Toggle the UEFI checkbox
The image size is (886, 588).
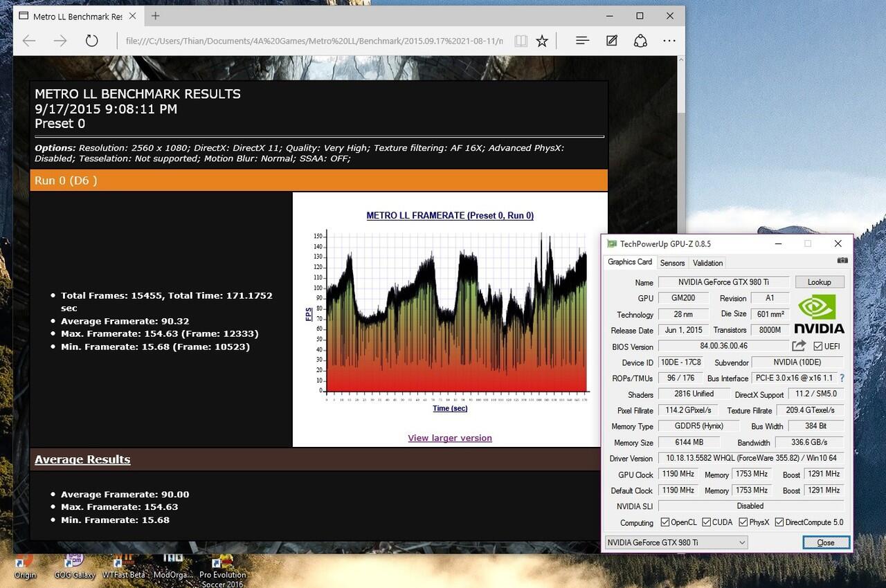(x=818, y=346)
